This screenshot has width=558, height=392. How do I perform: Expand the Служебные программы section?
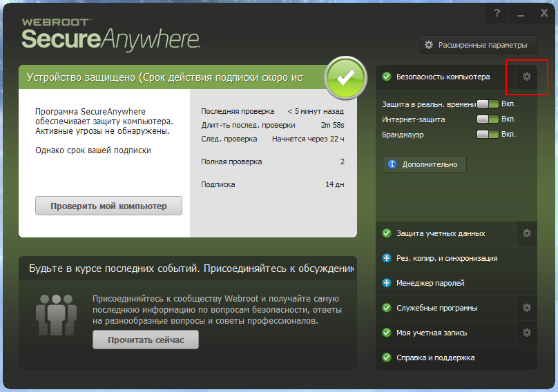click(x=446, y=308)
